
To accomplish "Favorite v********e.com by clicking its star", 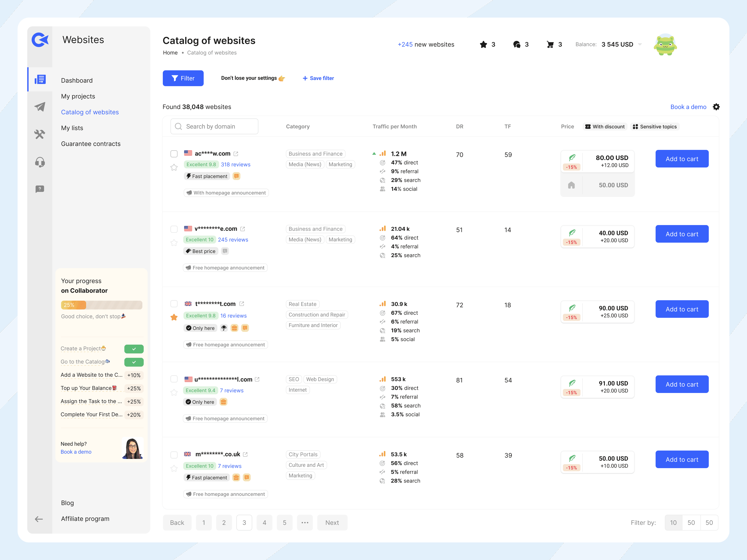I will tap(174, 242).
